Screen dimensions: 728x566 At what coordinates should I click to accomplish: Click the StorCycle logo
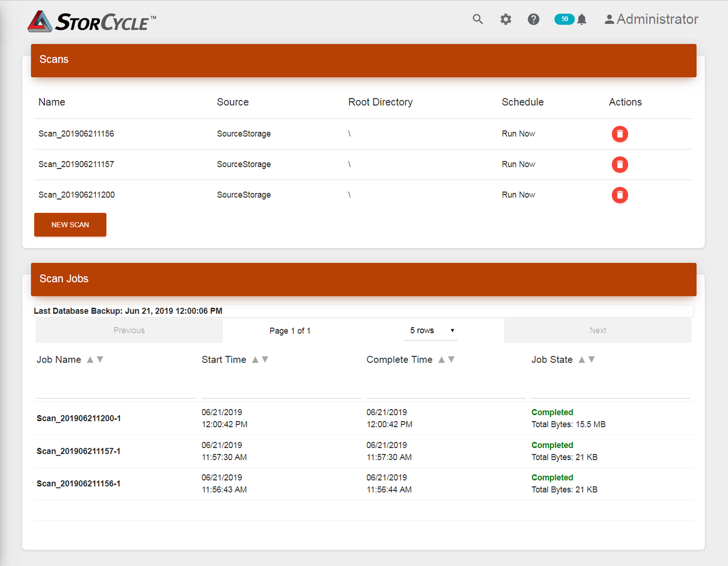click(x=92, y=21)
